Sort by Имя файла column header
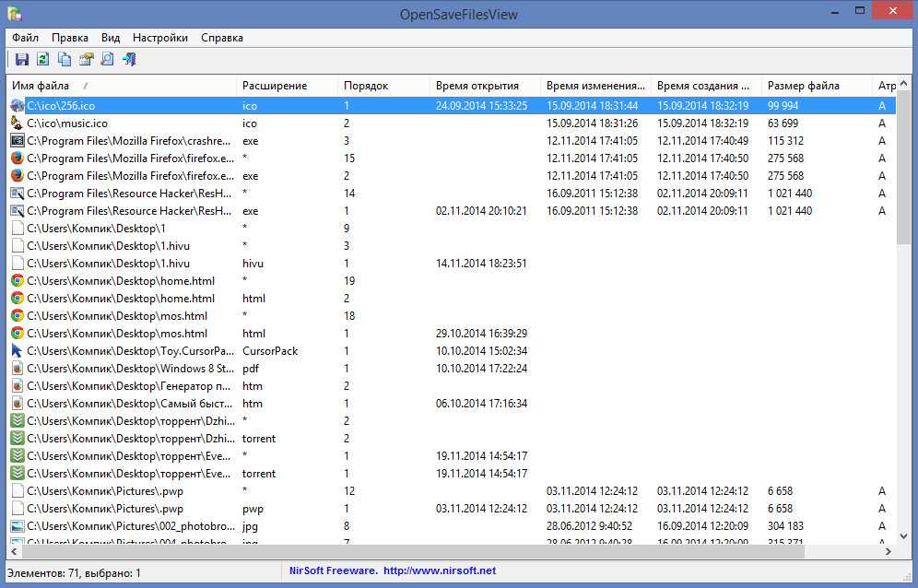 coord(41,86)
